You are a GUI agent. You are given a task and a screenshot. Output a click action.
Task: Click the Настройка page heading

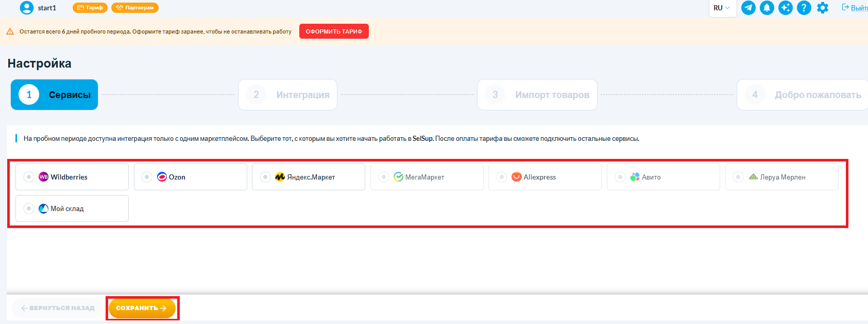coord(39,63)
